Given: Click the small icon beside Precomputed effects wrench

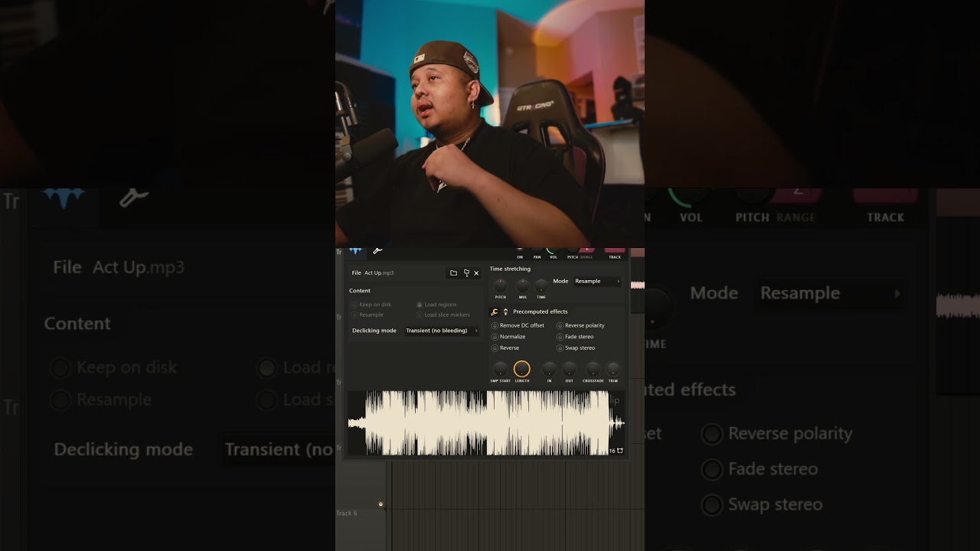Looking at the screenshot, I should pyautogui.click(x=505, y=312).
